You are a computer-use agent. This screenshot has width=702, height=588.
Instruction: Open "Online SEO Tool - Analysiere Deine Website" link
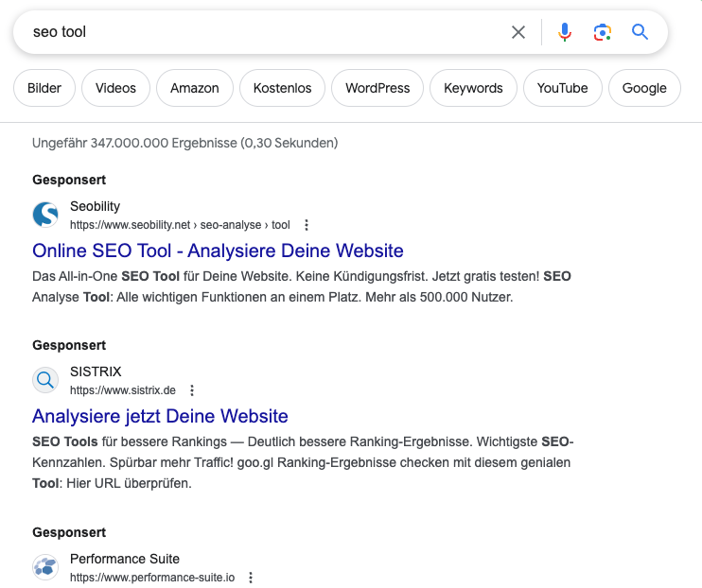pyautogui.click(x=218, y=251)
